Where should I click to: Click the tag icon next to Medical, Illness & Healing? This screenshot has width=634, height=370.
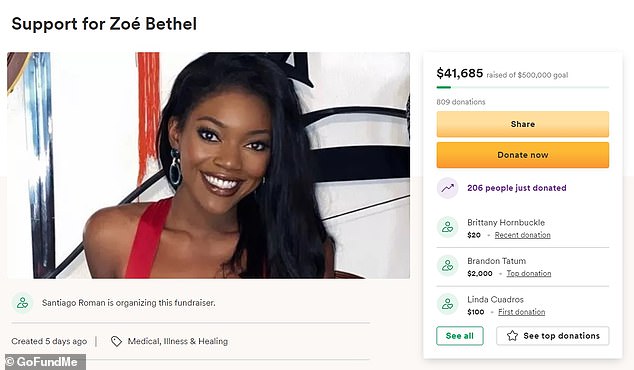tap(116, 341)
